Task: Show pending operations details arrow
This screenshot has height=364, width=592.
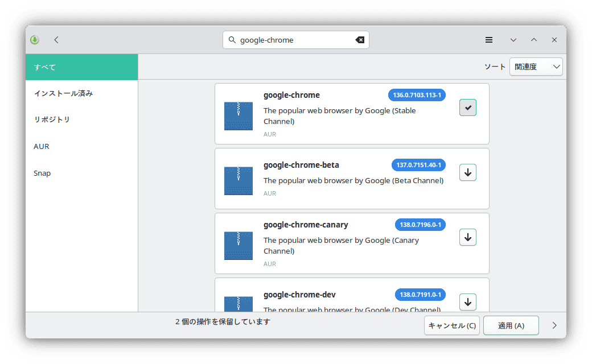Action: tap(554, 325)
